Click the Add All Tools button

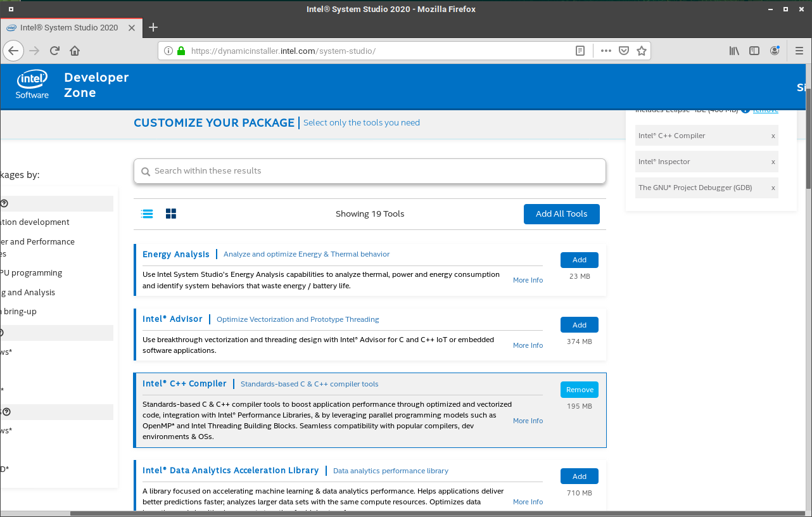pyautogui.click(x=562, y=214)
